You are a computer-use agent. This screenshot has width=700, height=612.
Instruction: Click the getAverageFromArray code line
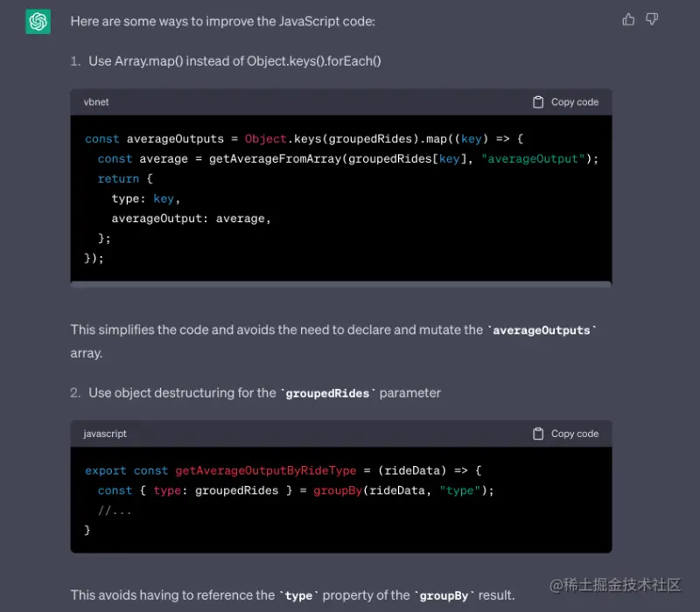347,159
